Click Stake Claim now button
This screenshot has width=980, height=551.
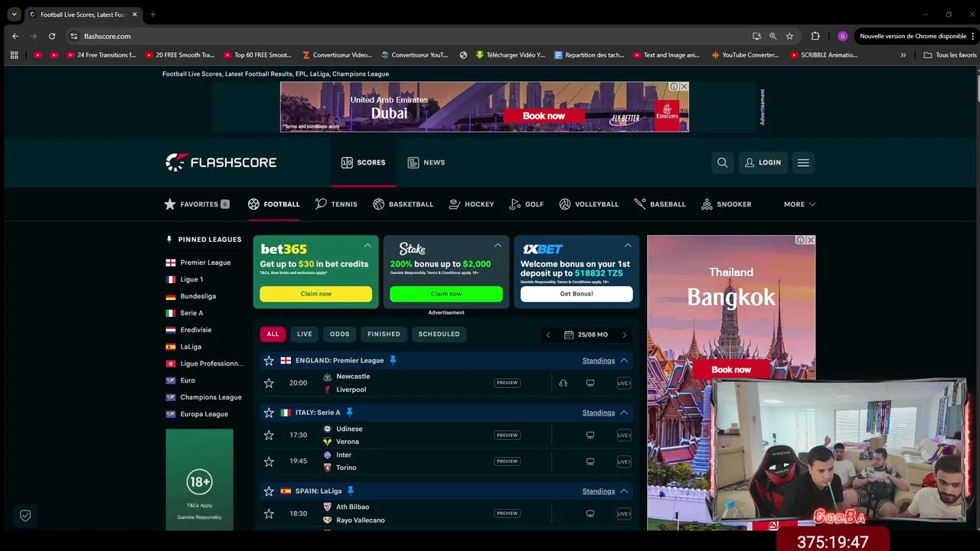[446, 294]
